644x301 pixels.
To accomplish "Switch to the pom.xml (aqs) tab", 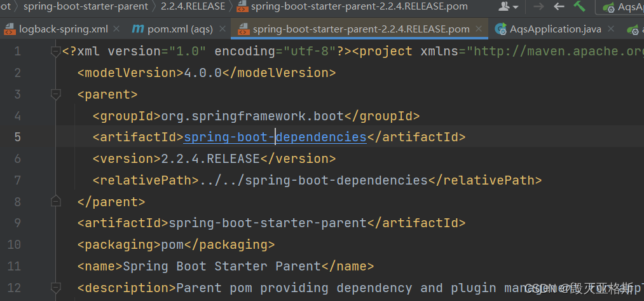I will [x=180, y=29].
